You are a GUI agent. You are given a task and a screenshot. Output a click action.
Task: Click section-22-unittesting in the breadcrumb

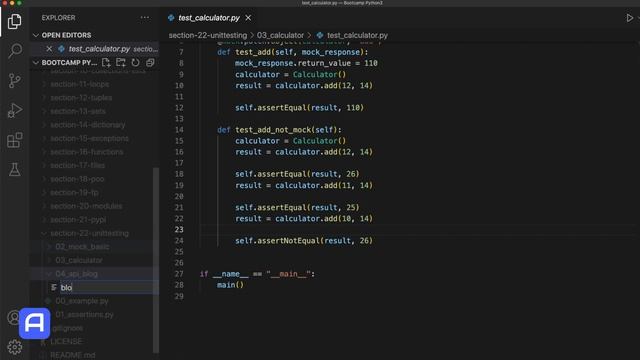(x=208, y=36)
